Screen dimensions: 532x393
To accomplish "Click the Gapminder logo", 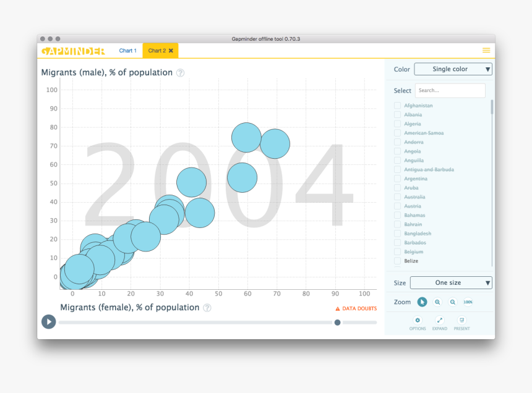I will (x=73, y=51).
